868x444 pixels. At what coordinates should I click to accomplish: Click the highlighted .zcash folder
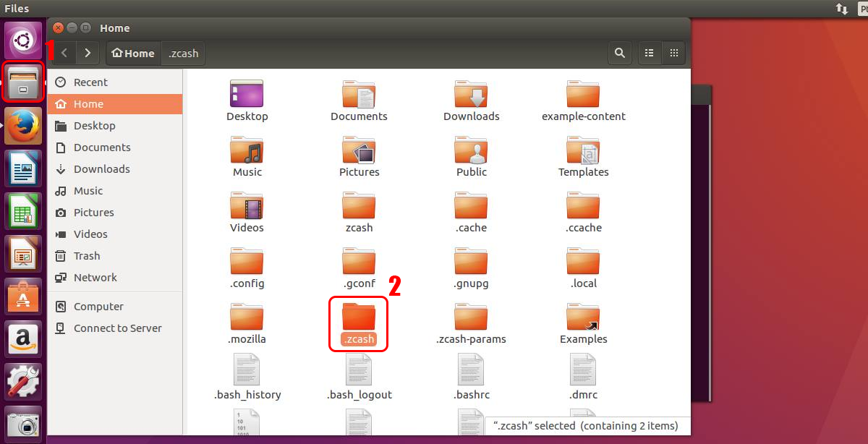359,324
